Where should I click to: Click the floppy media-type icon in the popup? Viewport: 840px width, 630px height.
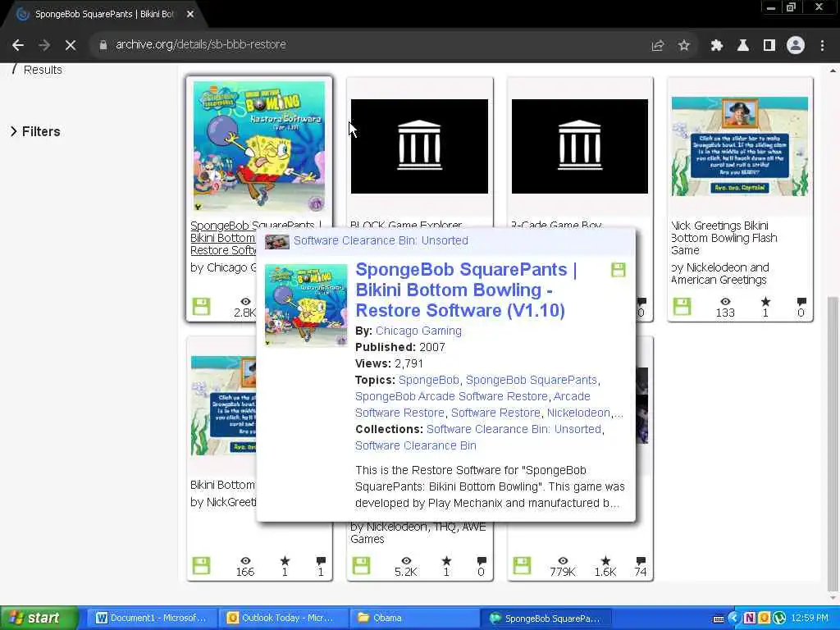tap(619, 269)
